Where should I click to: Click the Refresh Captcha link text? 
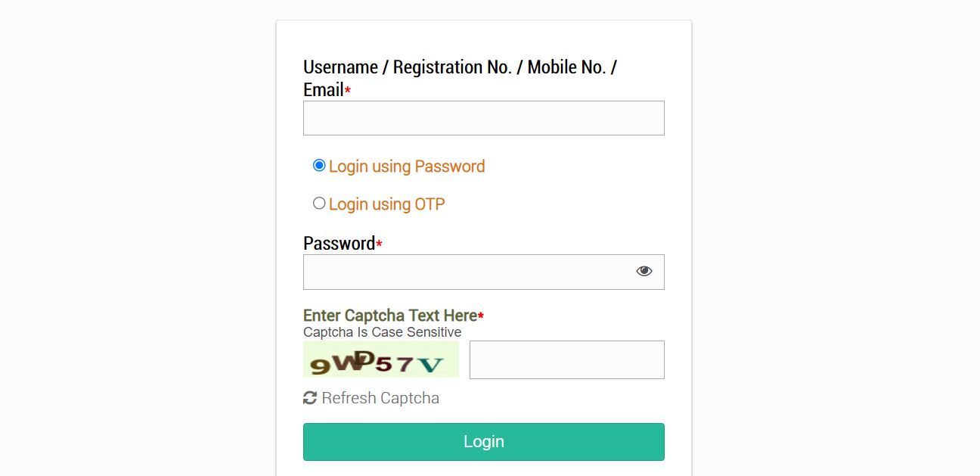coord(380,398)
